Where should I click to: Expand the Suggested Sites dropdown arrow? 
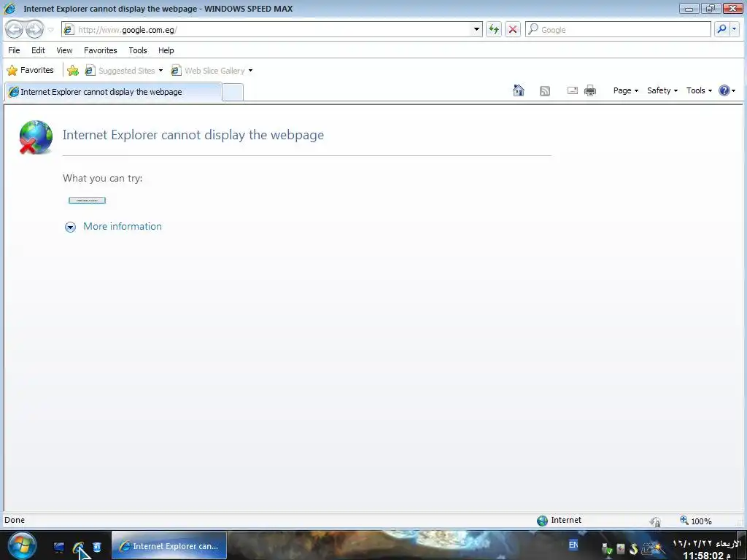(160, 71)
